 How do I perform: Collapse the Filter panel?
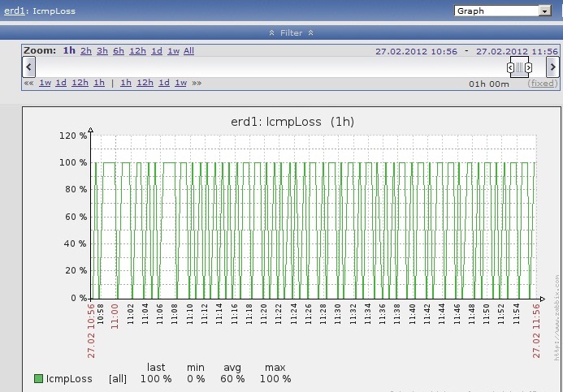(x=291, y=32)
